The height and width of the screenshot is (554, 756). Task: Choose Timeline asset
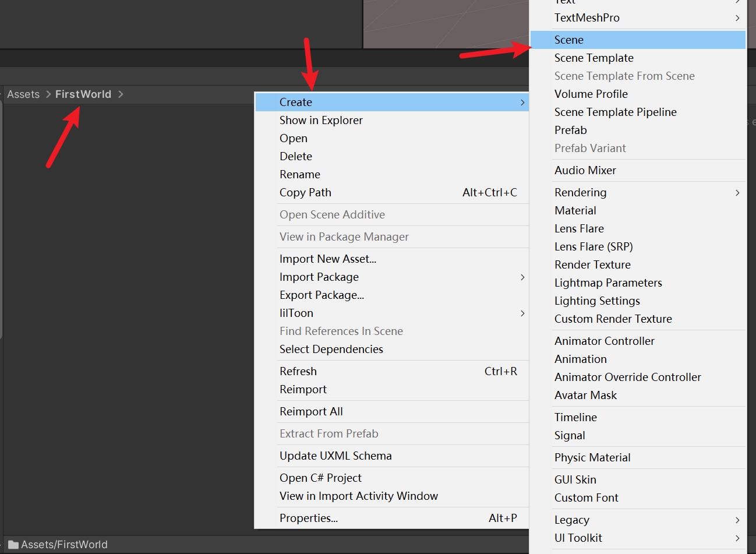click(x=638, y=417)
